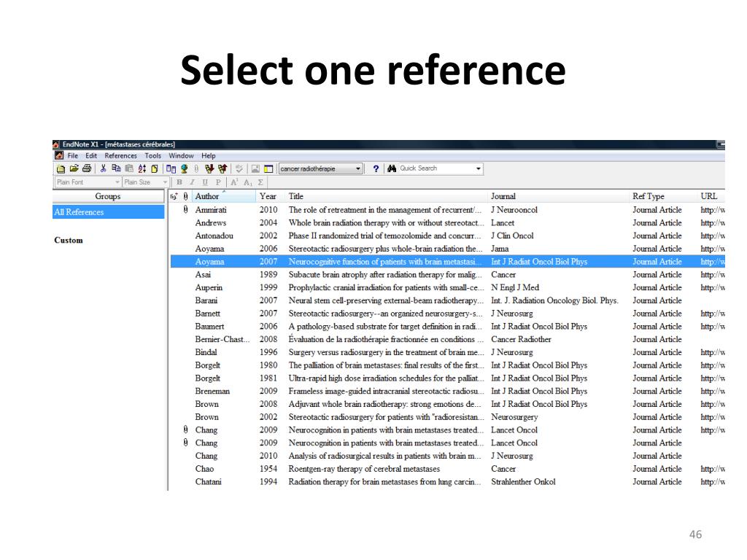Click the Print icon in toolbar

pos(87,168)
